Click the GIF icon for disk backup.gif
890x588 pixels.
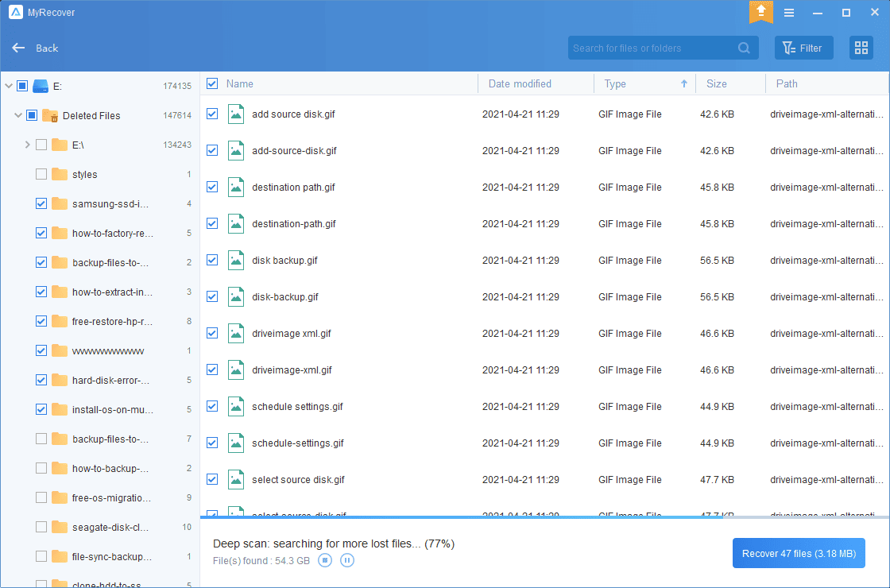[235, 260]
